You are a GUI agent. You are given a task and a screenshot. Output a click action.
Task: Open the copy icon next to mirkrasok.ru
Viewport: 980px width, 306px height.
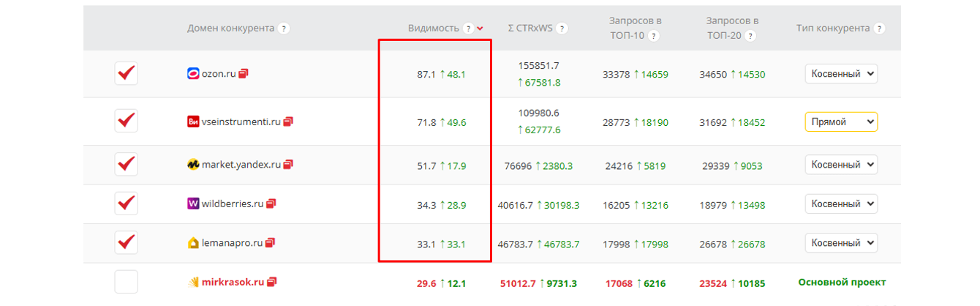[272, 281]
